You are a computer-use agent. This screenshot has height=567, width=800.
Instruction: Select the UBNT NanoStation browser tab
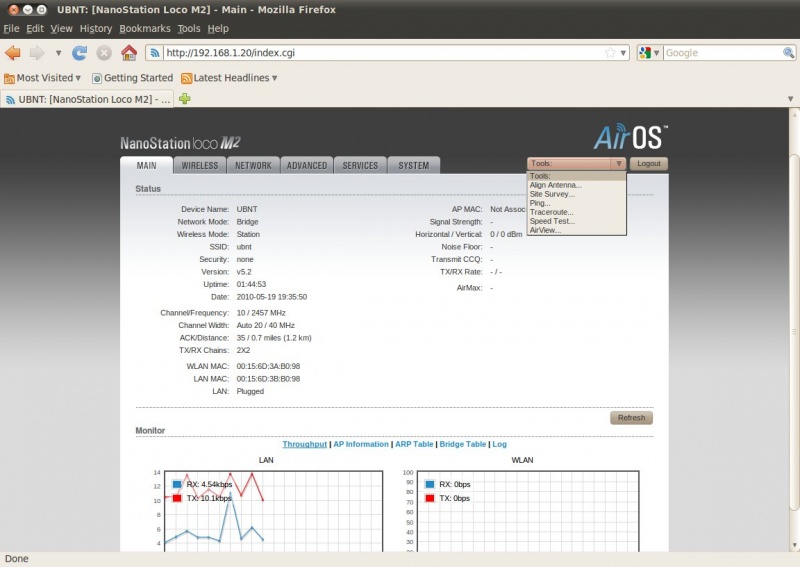click(87, 99)
